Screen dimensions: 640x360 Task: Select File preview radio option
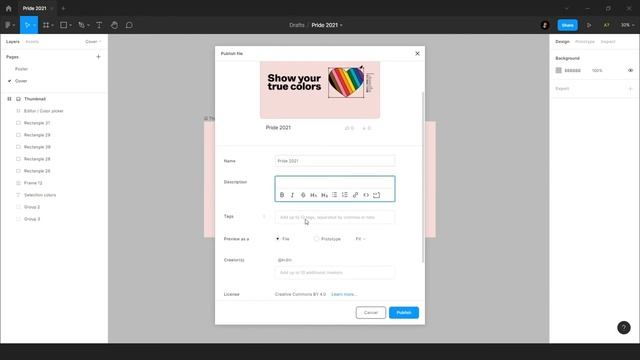[278, 239]
